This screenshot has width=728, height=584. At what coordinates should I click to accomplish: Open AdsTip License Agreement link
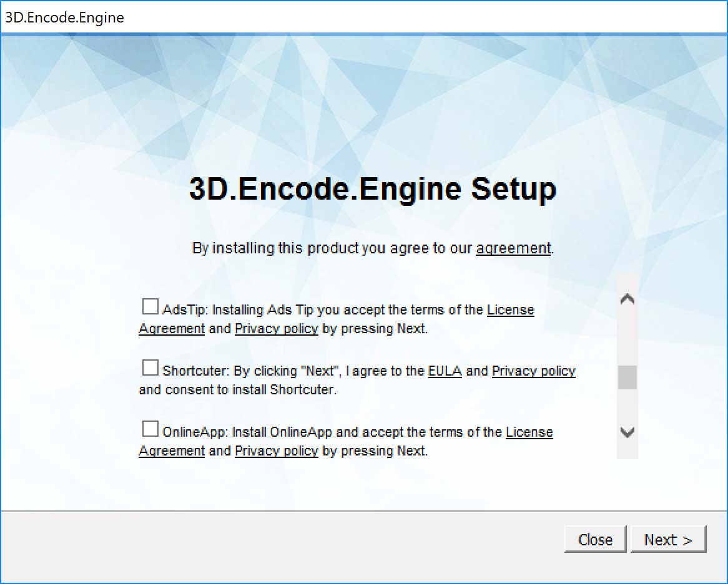[x=510, y=310]
